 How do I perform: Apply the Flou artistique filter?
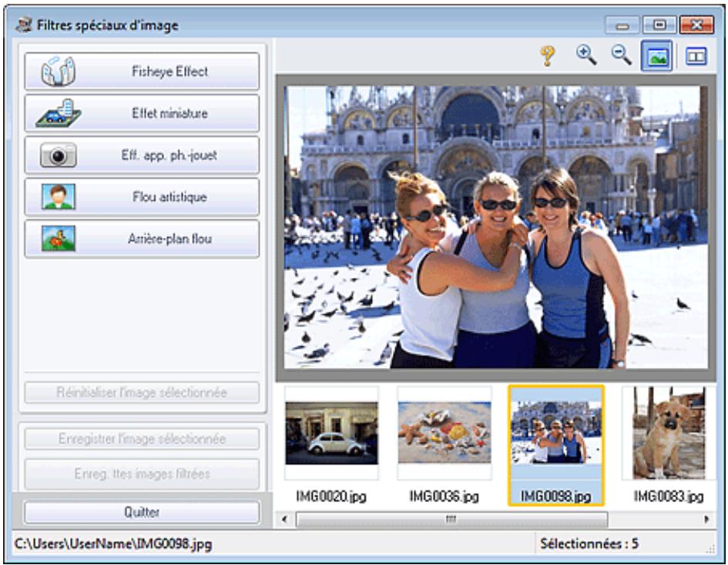(x=142, y=197)
